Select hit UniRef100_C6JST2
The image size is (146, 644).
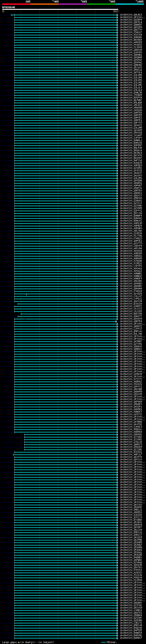(131, 309)
